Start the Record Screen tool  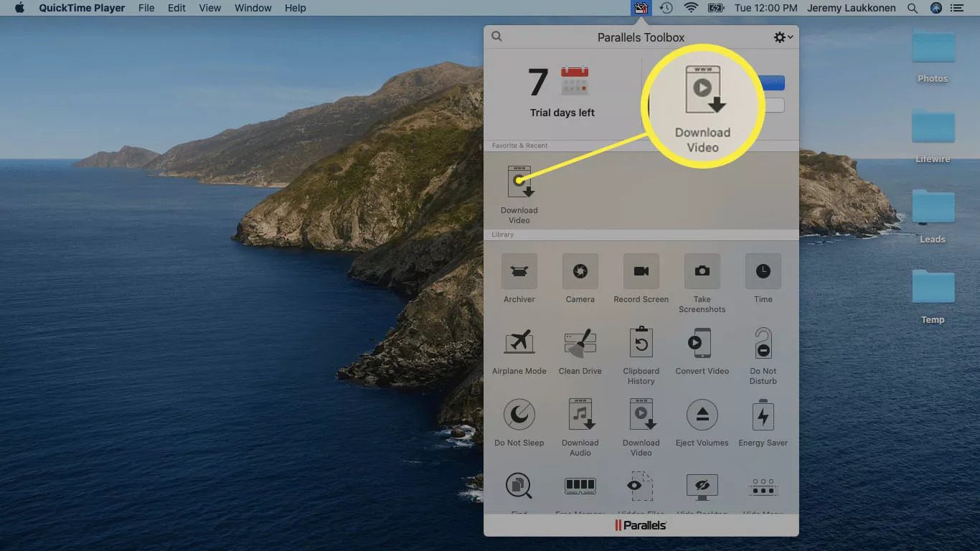(x=641, y=272)
